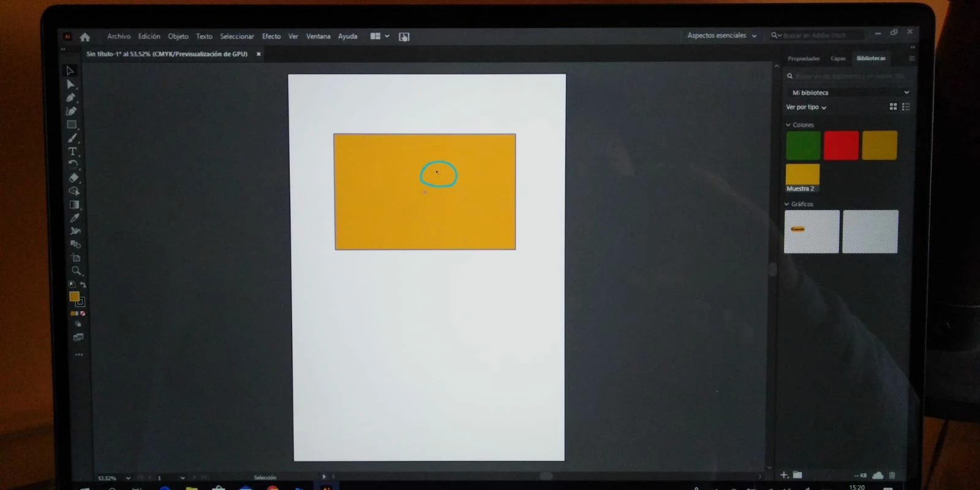Click the library search field
Viewport: 980px width, 490px height.
846,76
